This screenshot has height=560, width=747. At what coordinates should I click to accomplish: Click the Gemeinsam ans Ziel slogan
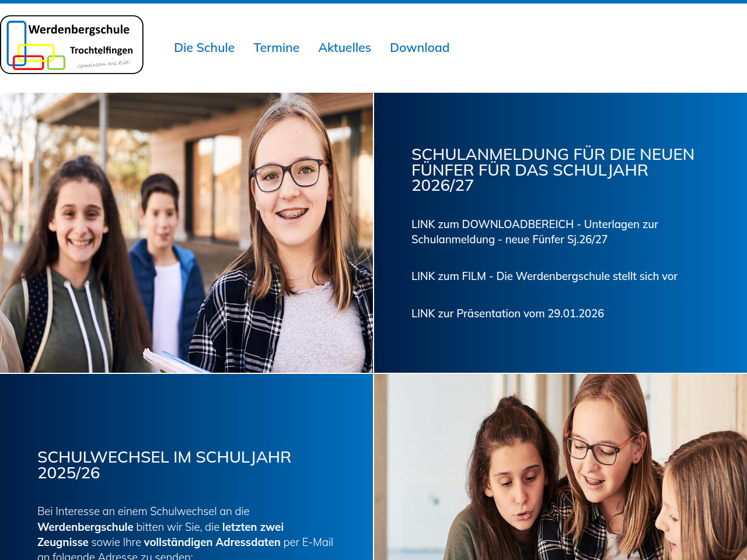[104, 64]
